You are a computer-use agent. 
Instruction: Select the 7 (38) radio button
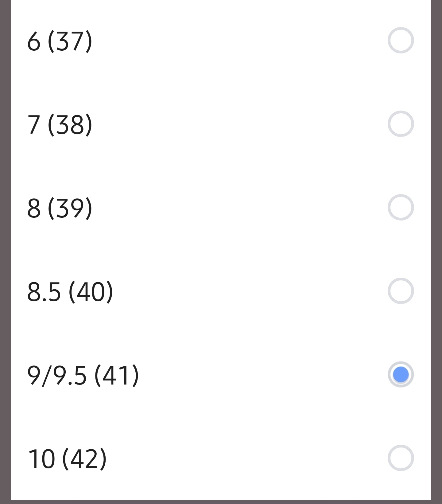[x=401, y=124]
